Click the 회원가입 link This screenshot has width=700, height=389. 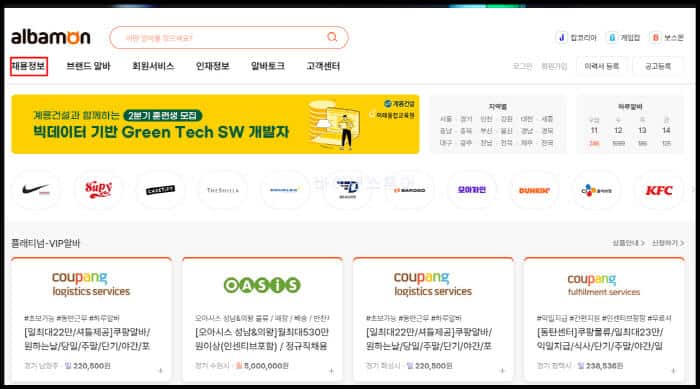554,66
